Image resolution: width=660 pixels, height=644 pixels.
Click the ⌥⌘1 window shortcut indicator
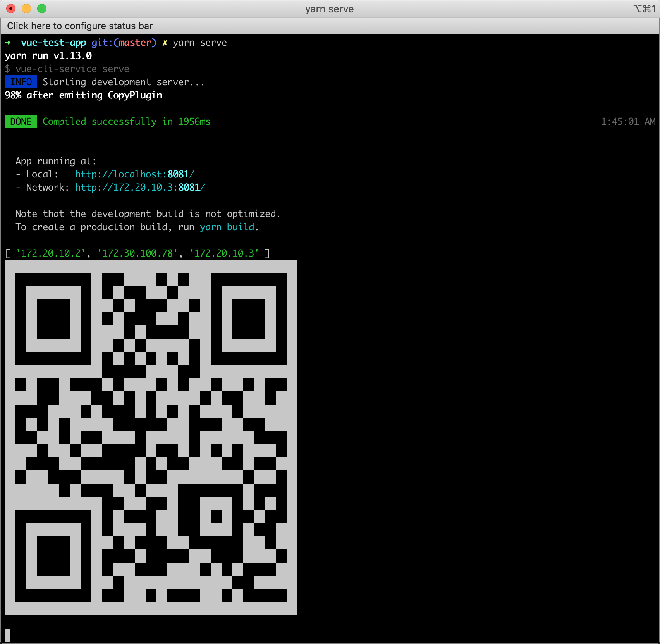(645, 9)
